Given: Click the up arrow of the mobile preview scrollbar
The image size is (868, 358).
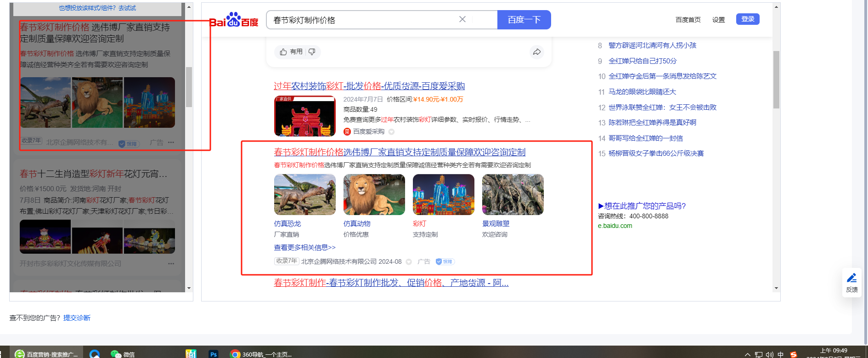Looking at the screenshot, I should click(x=189, y=7).
